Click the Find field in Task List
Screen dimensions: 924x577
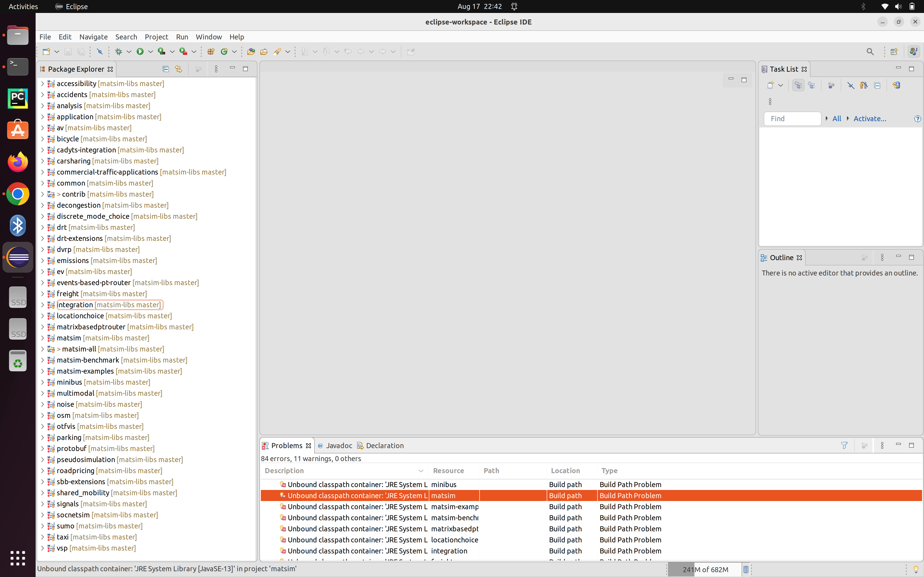click(x=792, y=119)
